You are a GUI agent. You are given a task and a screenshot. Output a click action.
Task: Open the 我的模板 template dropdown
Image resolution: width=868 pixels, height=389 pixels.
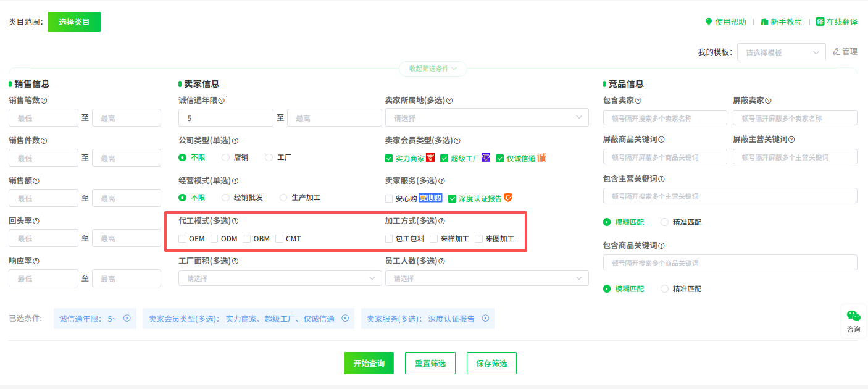pos(781,52)
